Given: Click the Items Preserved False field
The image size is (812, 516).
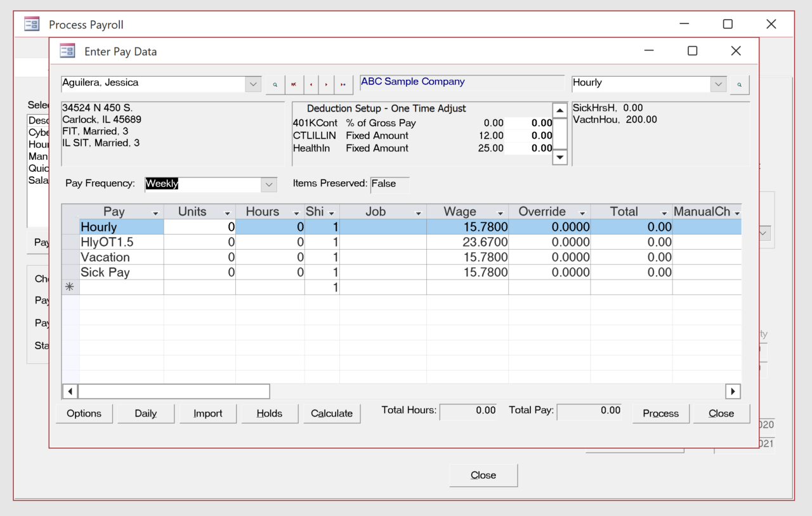Looking at the screenshot, I should pyautogui.click(x=389, y=185).
